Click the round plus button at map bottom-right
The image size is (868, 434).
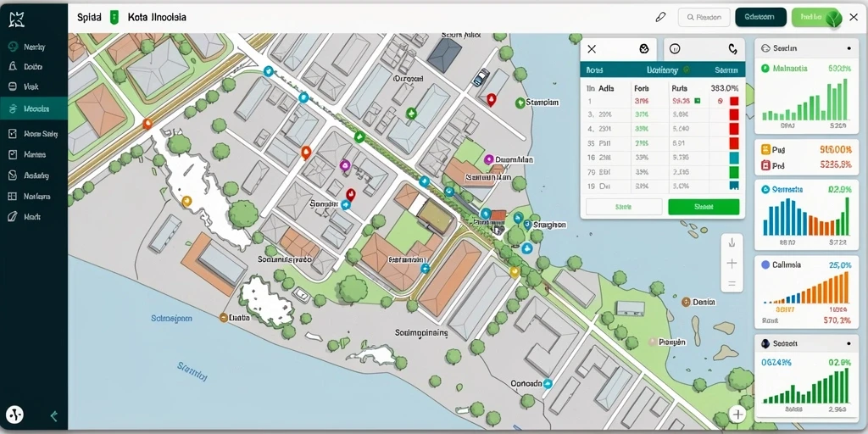point(737,414)
